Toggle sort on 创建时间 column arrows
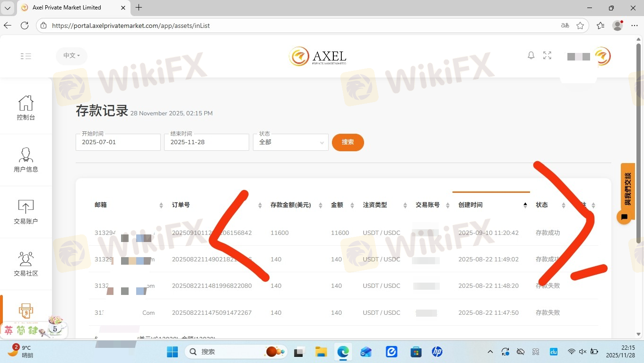Screen dimensions: 644x363 (x=525, y=205)
